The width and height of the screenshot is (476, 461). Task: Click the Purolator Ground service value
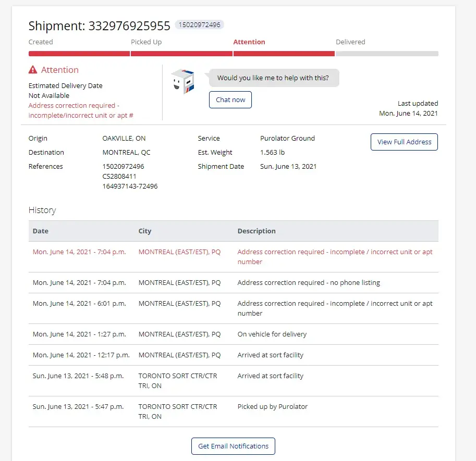pos(287,139)
